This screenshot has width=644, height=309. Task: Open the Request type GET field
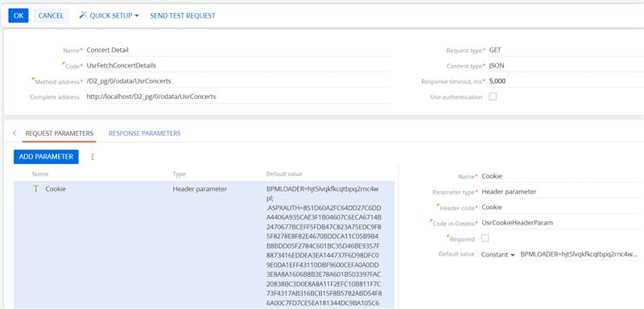pyautogui.click(x=566, y=50)
